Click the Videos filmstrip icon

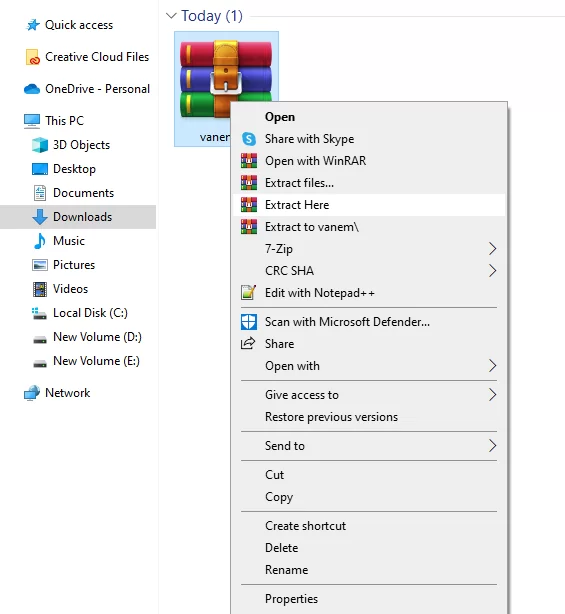point(40,289)
